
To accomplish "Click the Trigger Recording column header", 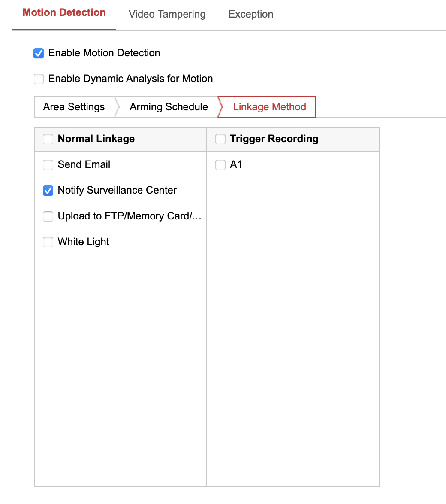I will click(x=274, y=139).
